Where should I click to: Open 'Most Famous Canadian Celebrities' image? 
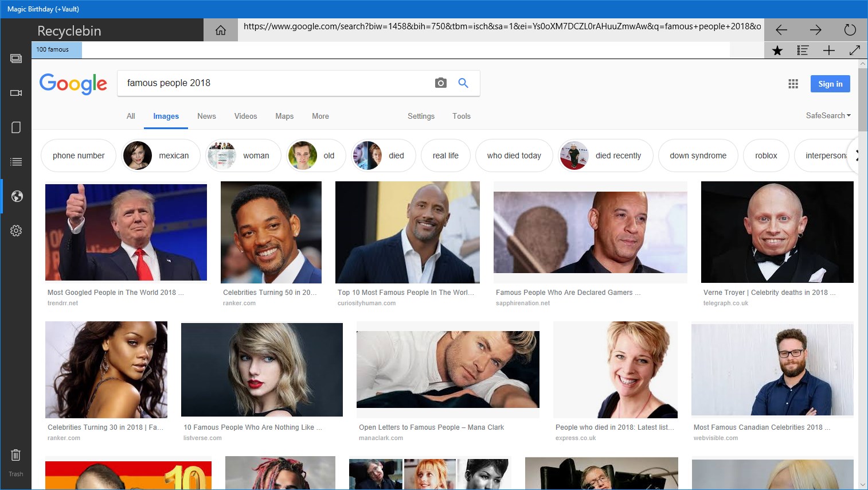(772, 370)
